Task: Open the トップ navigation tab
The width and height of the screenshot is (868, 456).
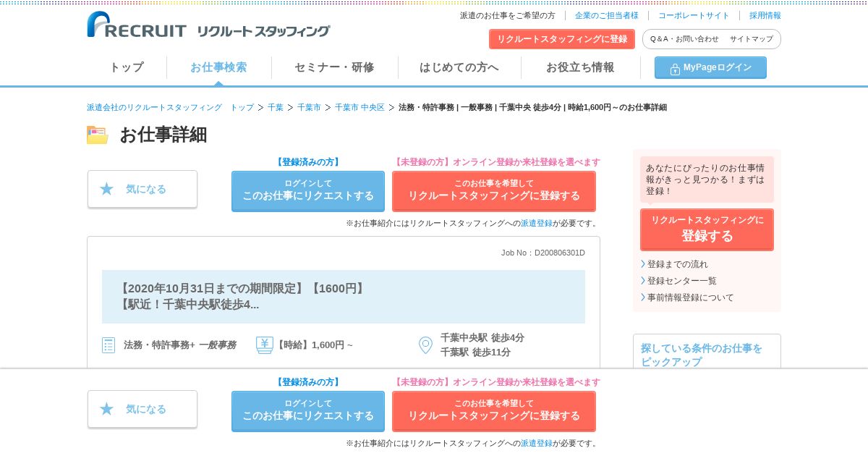Action: [127, 67]
